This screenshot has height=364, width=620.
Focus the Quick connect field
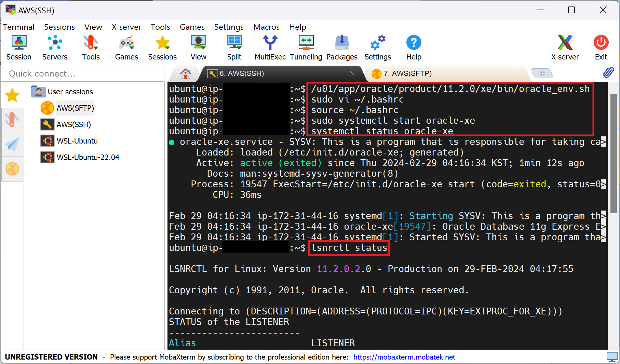pos(83,74)
